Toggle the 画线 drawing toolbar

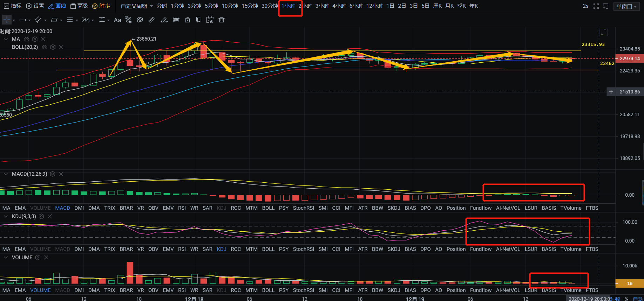tap(57, 6)
